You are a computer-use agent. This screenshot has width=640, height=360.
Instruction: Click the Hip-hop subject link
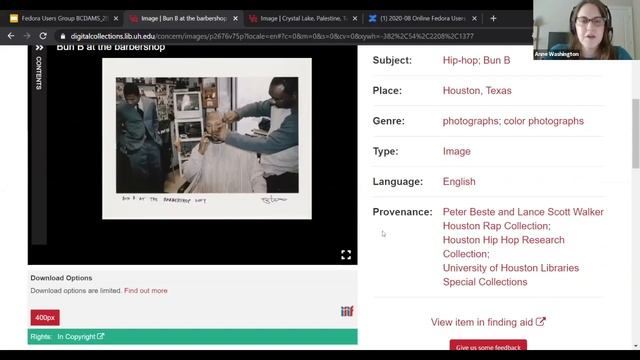pos(461,60)
